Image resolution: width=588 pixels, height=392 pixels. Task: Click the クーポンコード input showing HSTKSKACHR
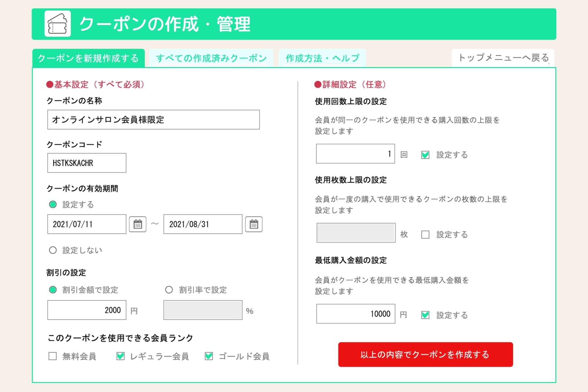(86, 163)
